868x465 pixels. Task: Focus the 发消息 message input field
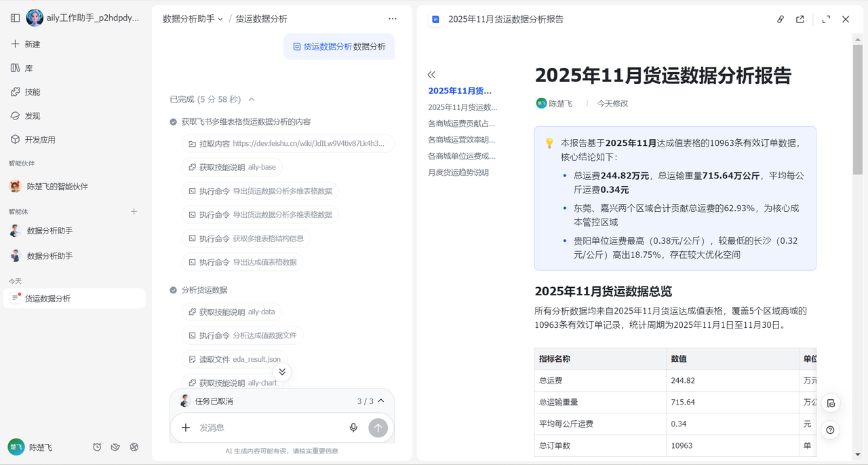268,428
